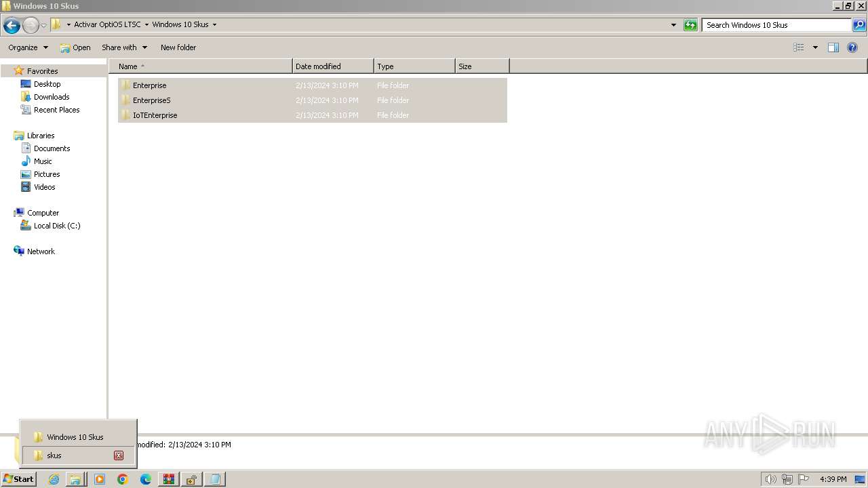Click the magnifier search button
868x488 pixels.
(x=859, y=25)
